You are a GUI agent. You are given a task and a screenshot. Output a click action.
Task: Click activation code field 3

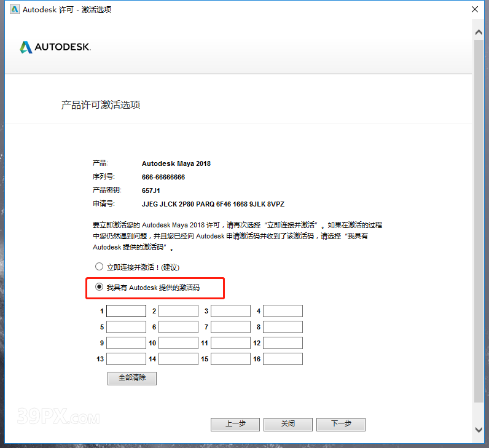coord(231,311)
